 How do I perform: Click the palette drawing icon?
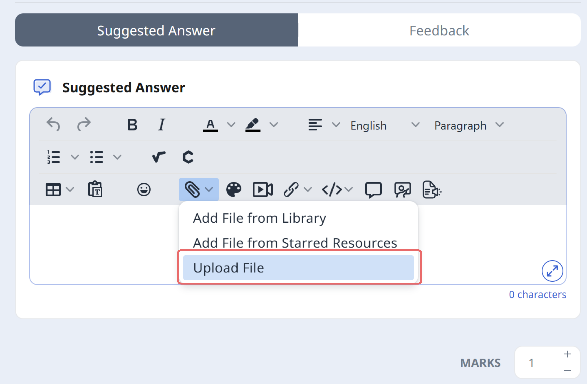(x=234, y=190)
